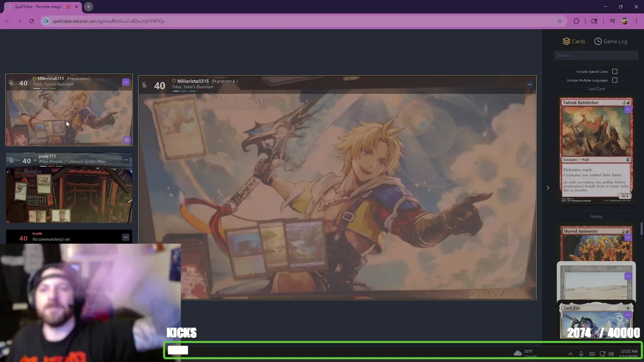Select the Shared Animosity history card
This screenshot has width=644, height=362.
point(596,244)
